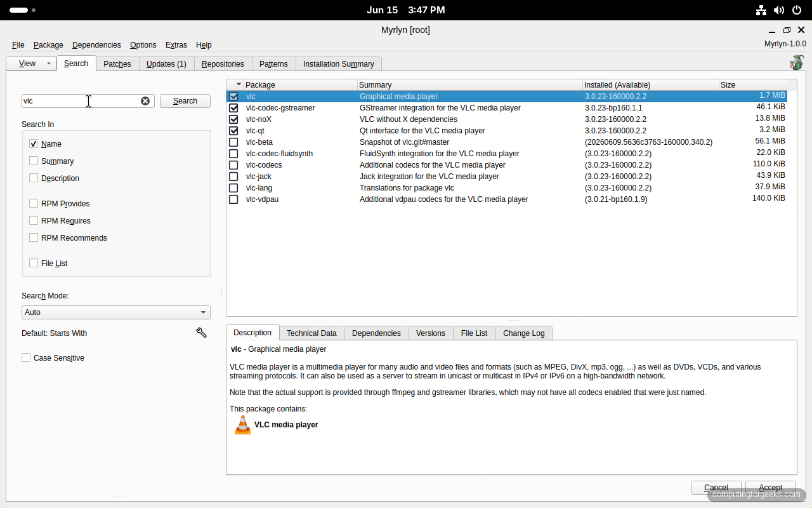Enable the File List search checkbox
The image size is (812, 508).
tap(34, 264)
